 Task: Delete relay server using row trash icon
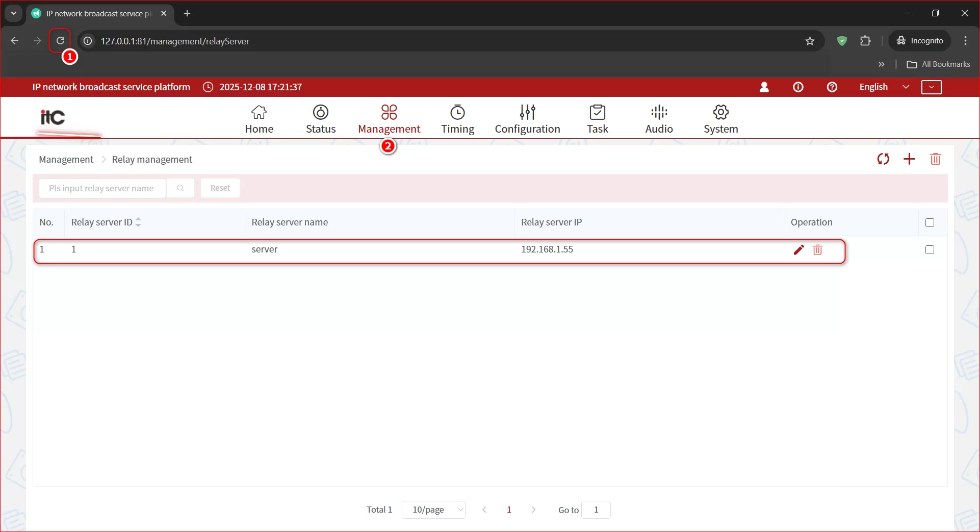point(817,249)
